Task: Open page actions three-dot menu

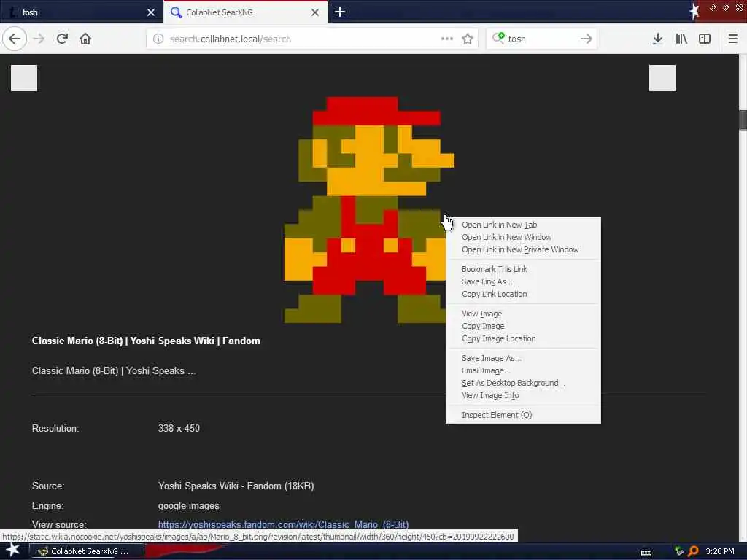Action: pos(447,39)
